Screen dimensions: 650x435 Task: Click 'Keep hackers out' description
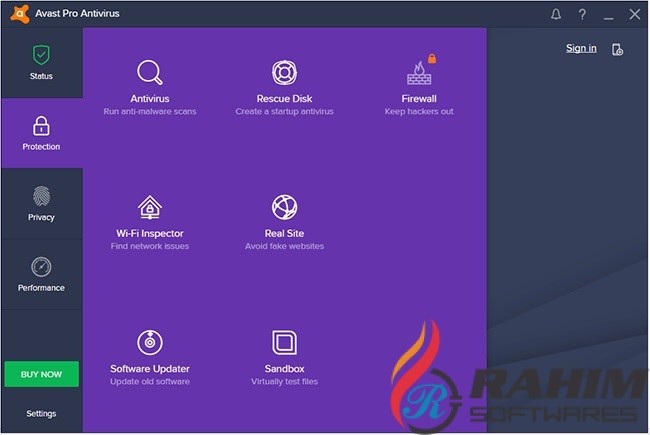tap(419, 112)
